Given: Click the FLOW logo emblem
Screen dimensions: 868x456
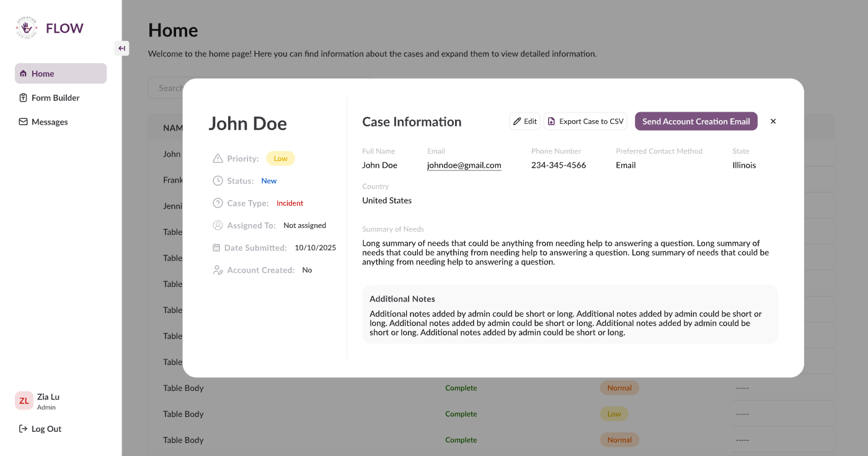Looking at the screenshot, I should pyautogui.click(x=27, y=28).
